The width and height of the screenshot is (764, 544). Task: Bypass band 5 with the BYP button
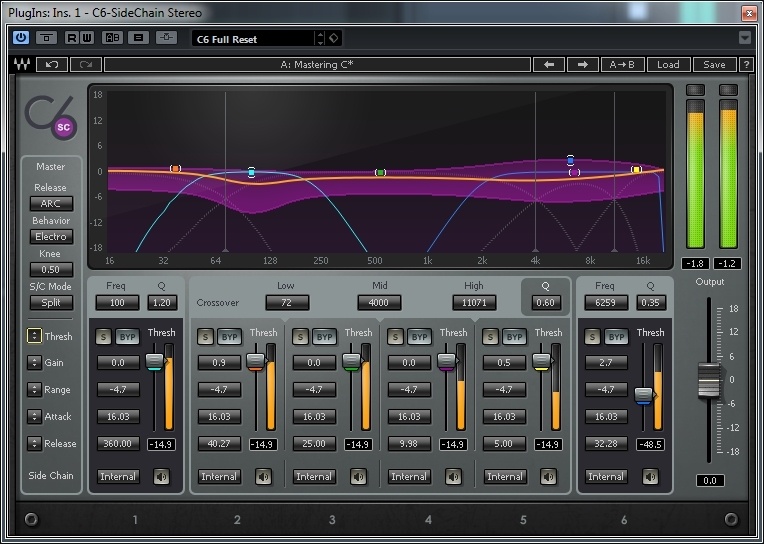click(515, 336)
